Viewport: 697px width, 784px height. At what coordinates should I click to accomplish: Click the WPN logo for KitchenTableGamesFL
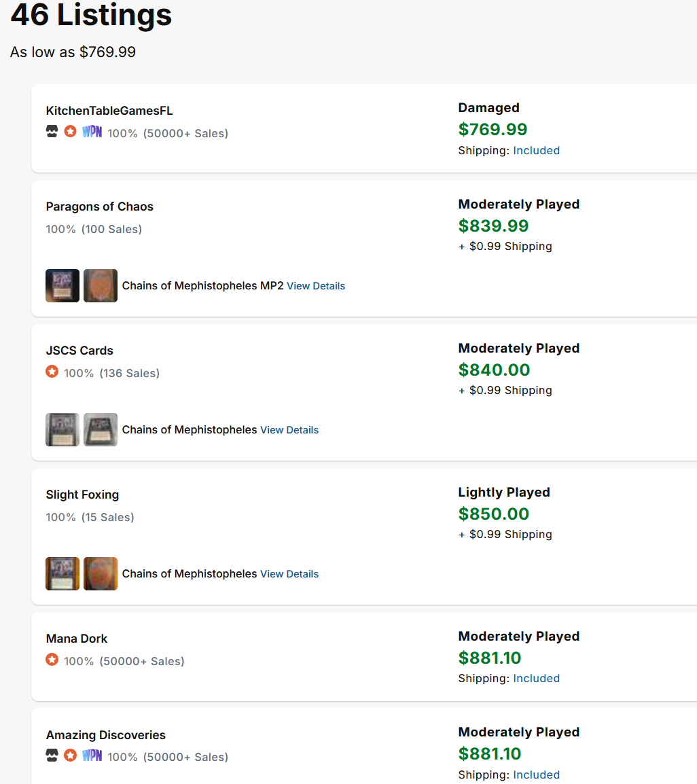coord(92,132)
